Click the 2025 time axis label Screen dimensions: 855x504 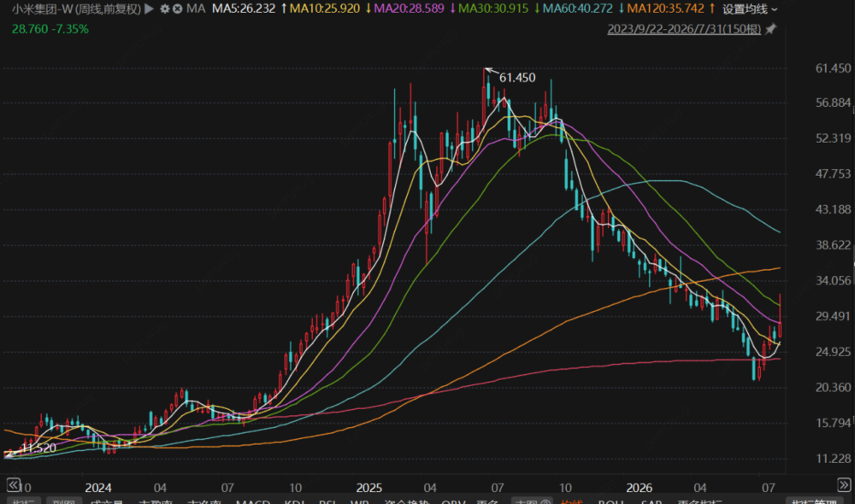369,488
